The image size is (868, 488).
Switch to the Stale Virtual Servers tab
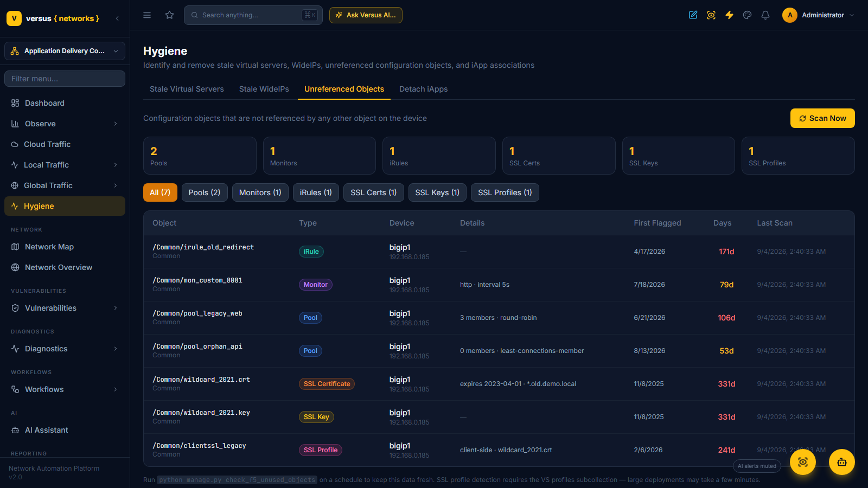[x=187, y=89]
